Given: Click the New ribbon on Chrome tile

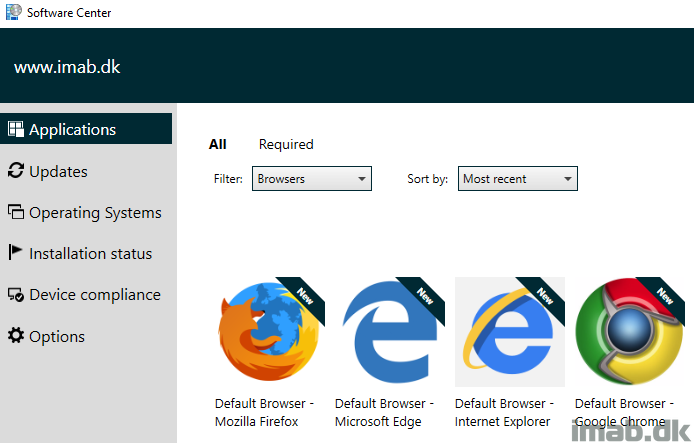Looking at the screenshot, I should click(x=665, y=296).
